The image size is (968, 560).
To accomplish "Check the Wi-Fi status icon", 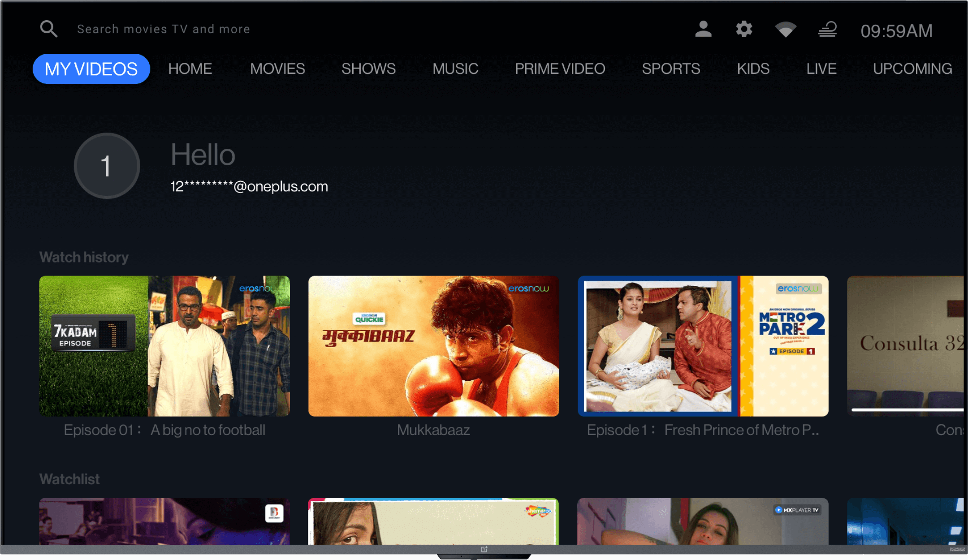I will coord(786,30).
